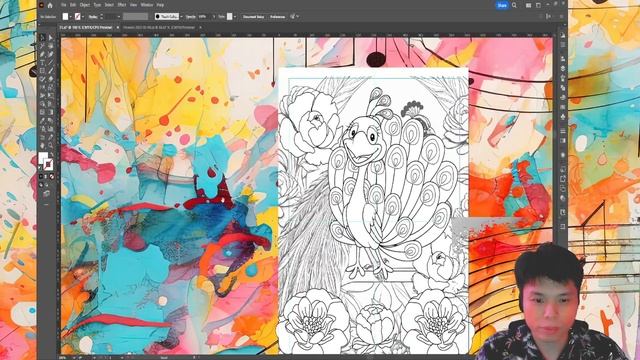Switch to the first (active) document tab
Image resolution: width=640 pixels, height=360 pixels.
click(86, 27)
